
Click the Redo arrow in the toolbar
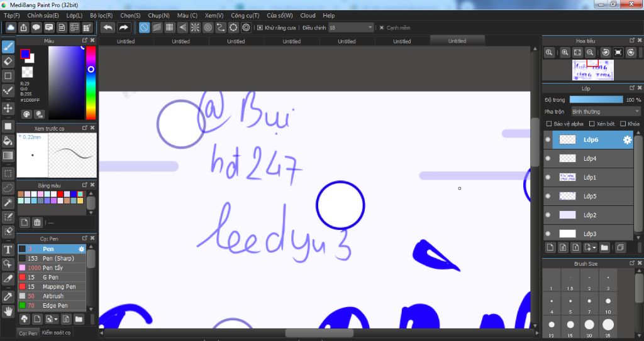coord(123,28)
